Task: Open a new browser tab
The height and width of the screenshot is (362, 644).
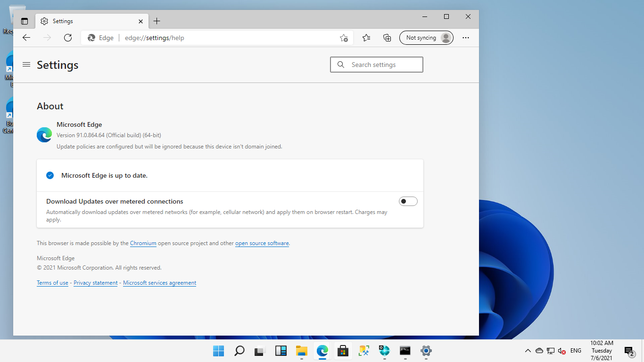Action: 157,21
